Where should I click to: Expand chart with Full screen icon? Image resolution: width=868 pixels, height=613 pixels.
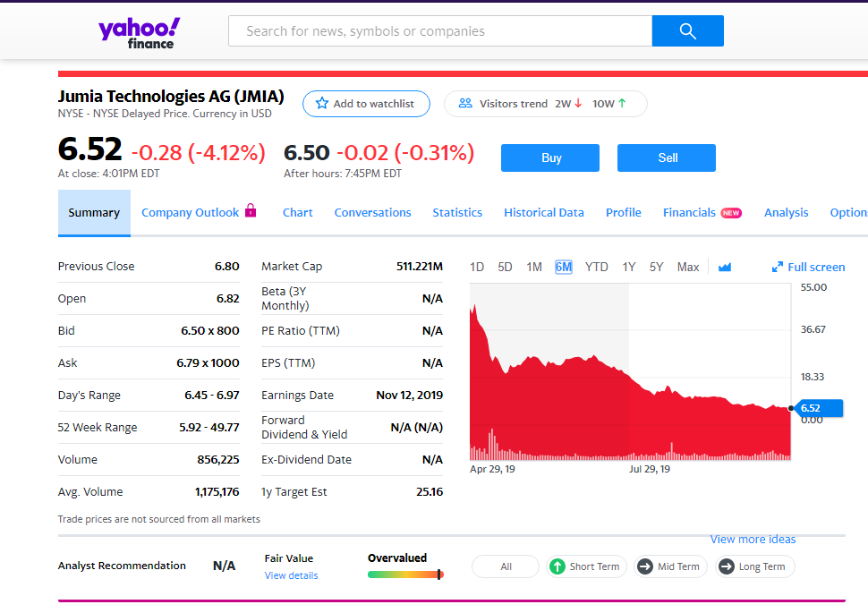(777, 267)
